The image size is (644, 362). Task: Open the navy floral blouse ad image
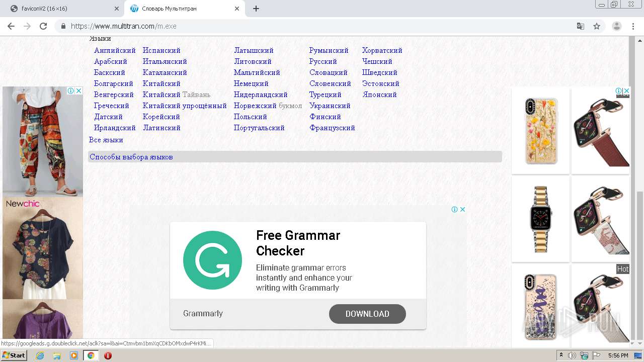pos(43,254)
